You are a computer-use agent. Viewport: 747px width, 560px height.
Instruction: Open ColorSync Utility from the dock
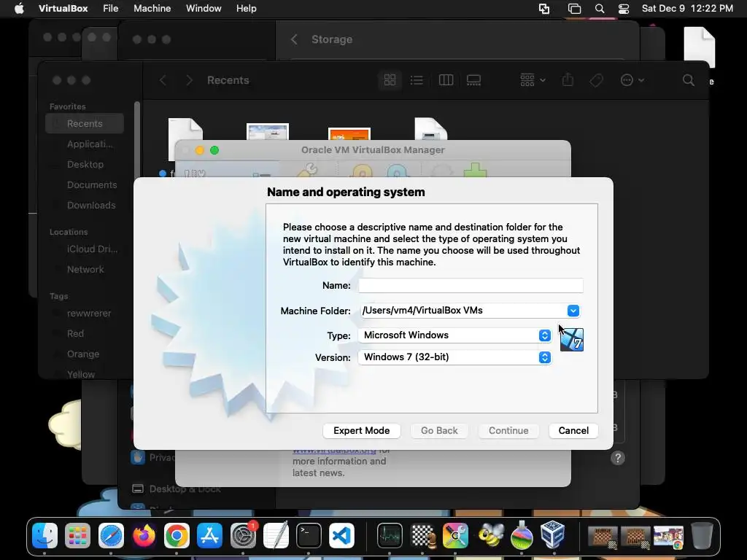pyautogui.click(x=455, y=535)
